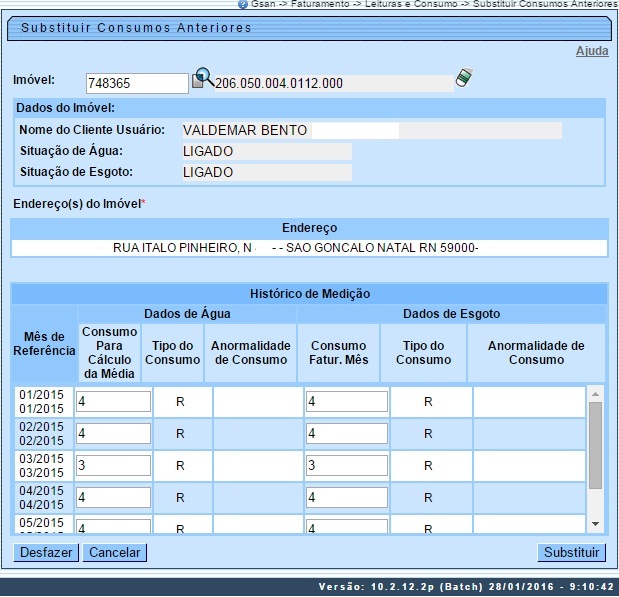Image resolution: width=619 pixels, height=597 pixels.
Task: Select water consumption field for 02/2015
Action: coord(114,434)
